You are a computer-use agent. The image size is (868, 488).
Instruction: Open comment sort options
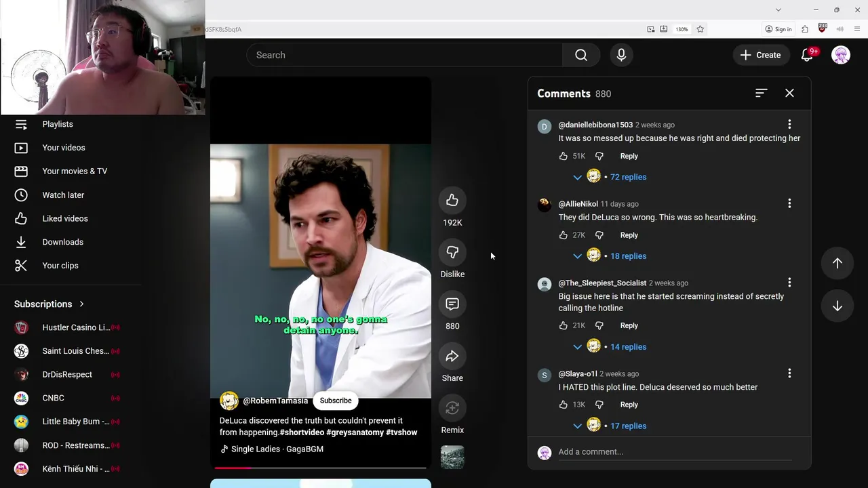tap(761, 93)
